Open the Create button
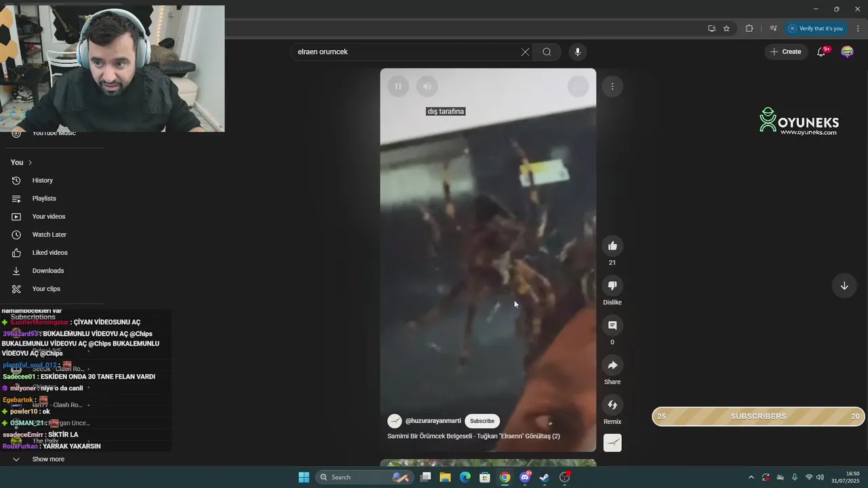Image resolution: width=868 pixels, height=488 pixels. [785, 52]
